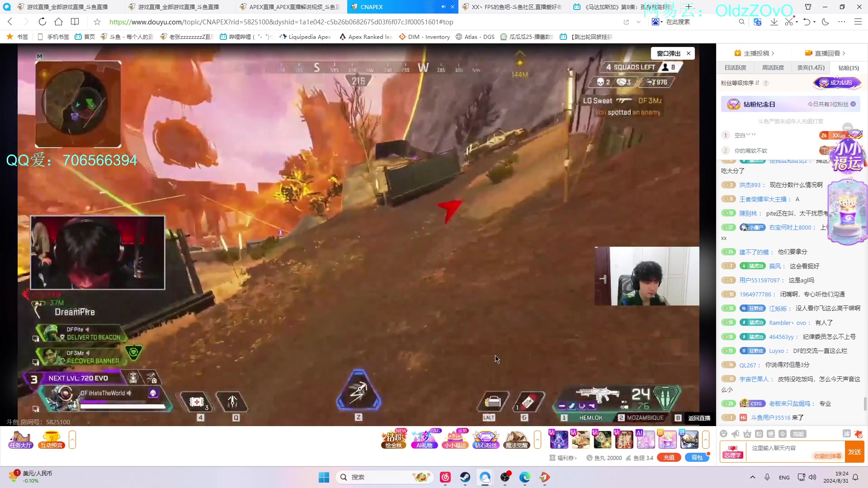Image resolution: width=868 pixels, height=488 pixels.
Task: Open the reading mode book icon
Action: 75,22
